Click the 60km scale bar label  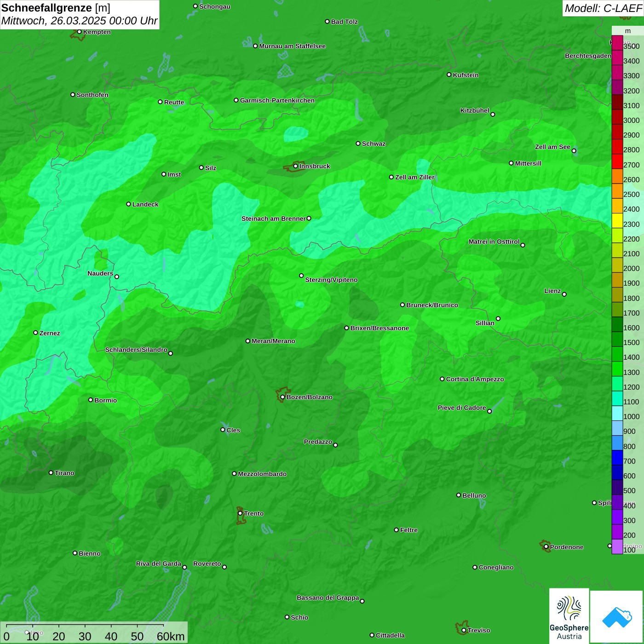(171, 637)
